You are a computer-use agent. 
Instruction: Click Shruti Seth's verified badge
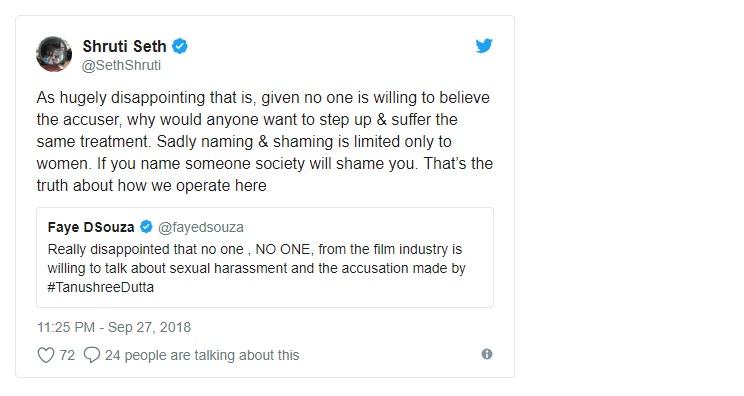180,46
